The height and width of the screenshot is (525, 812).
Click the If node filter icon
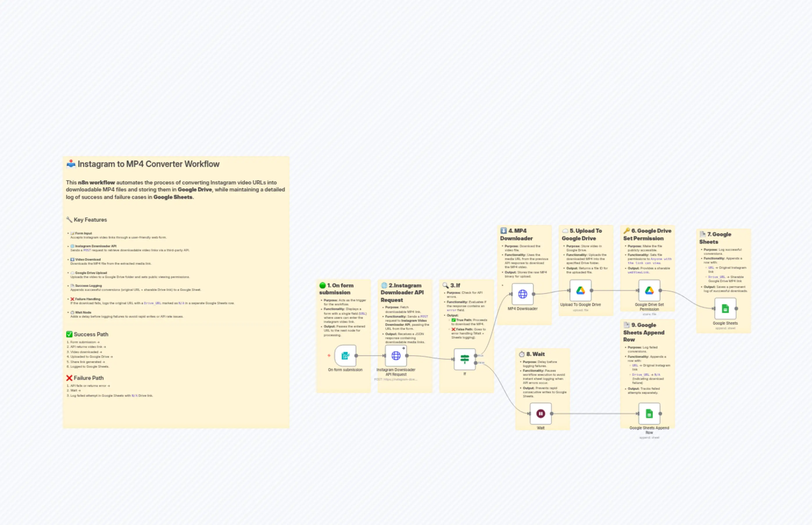point(465,359)
